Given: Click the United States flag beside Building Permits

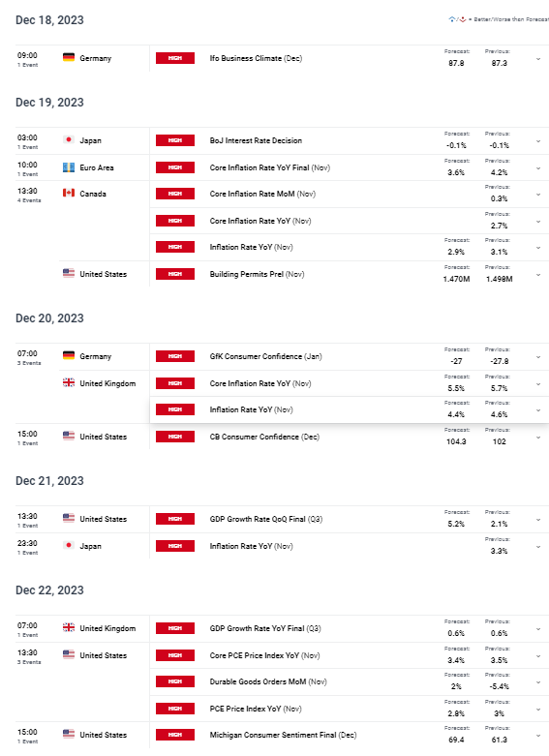Looking at the screenshot, I should click(x=69, y=273).
